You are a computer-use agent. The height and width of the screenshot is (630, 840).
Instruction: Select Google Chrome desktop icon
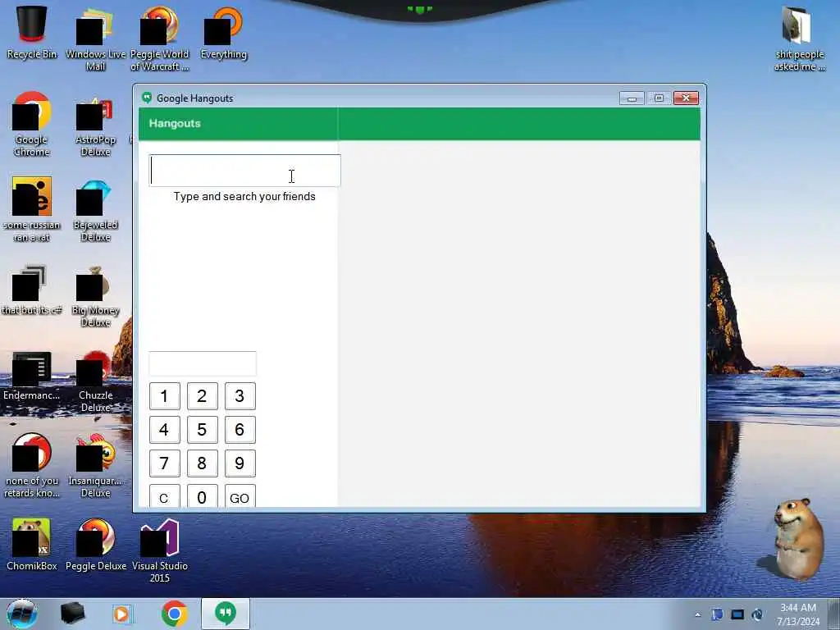pyautogui.click(x=32, y=124)
